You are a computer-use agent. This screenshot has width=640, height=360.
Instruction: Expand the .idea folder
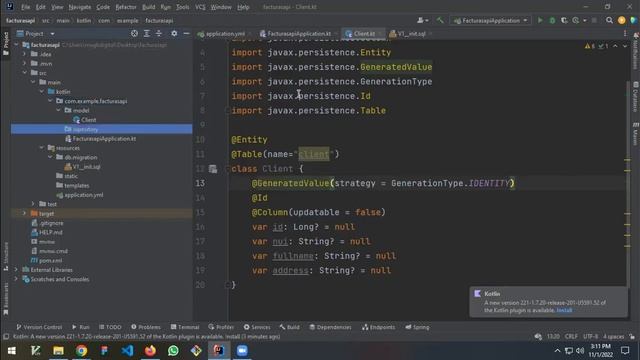24,54
